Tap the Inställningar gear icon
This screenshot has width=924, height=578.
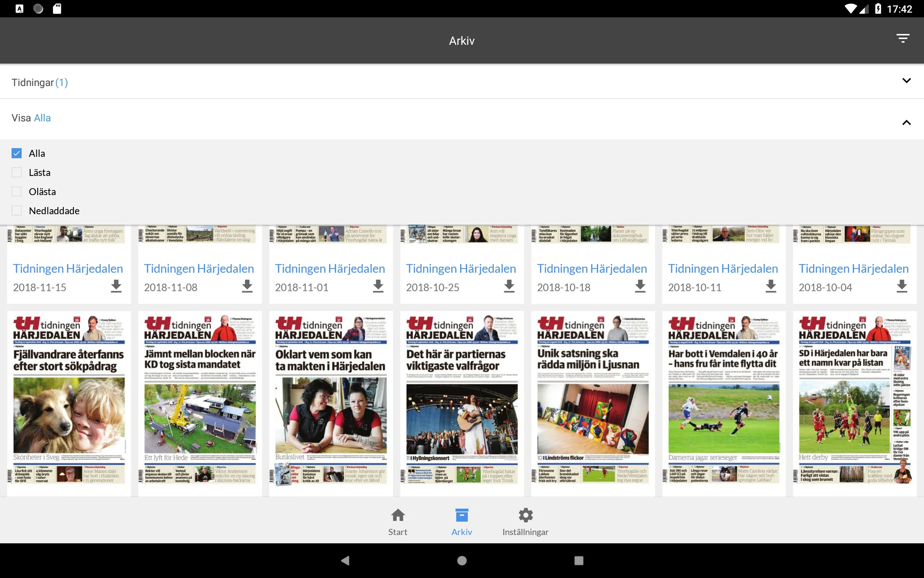(526, 515)
